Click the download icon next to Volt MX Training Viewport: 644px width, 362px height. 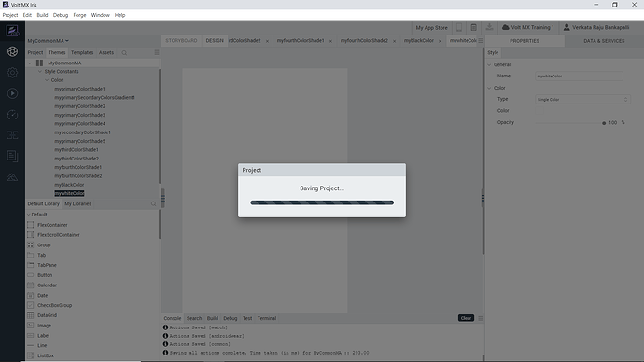489,27
